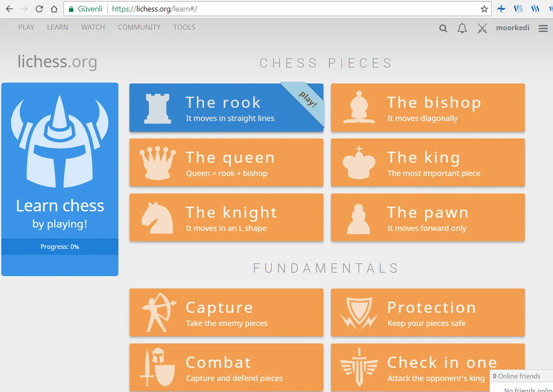The width and height of the screenshot is (553, 392).
Task: Click the bishop piece icon
Action: (359, 107)
